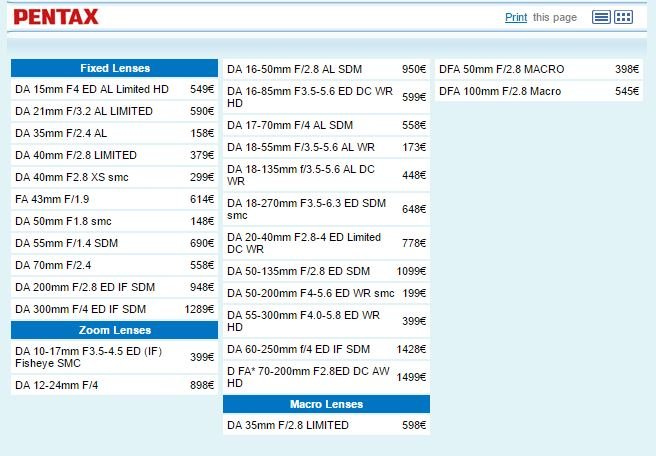Open DA 35mm F/2.8 LIMITED macro lens
The image size is (656, 456).
click(x=288, y=425)
